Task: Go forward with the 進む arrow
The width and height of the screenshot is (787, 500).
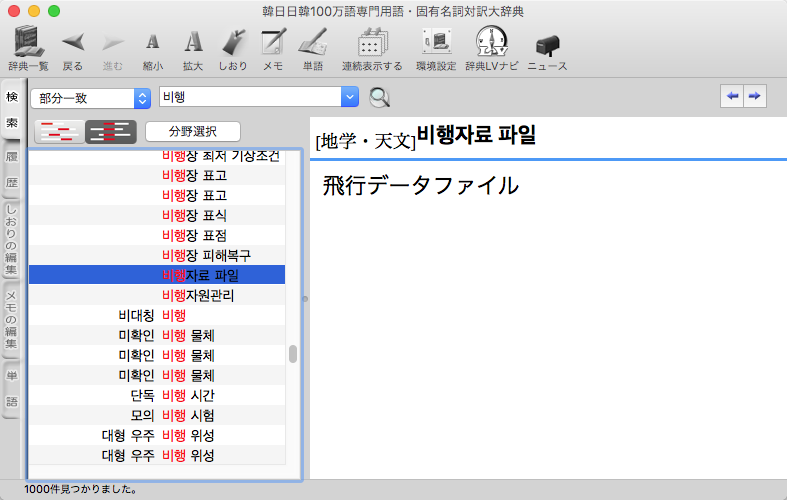Action: [x=112, y=48]
